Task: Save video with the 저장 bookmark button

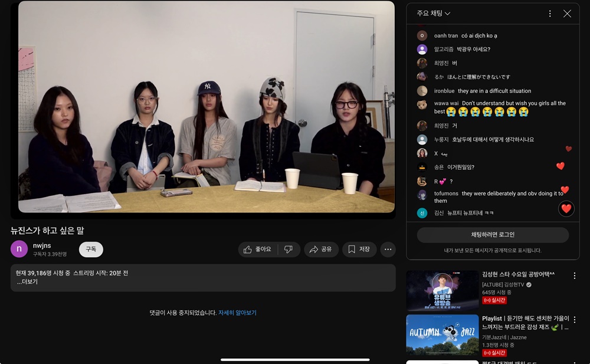Action: 359,250
